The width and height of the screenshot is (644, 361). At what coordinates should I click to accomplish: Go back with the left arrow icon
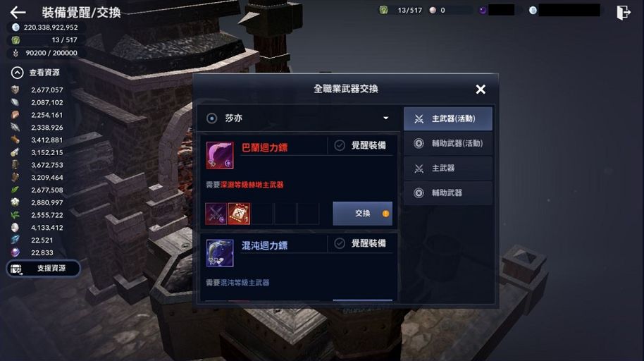tap(18, 12)
